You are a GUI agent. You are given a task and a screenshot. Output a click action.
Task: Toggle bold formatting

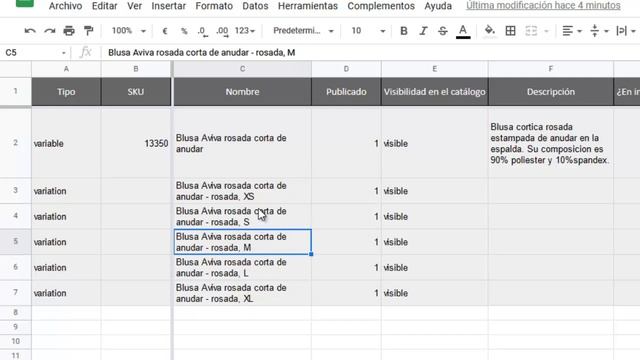[x=404, y=31]
